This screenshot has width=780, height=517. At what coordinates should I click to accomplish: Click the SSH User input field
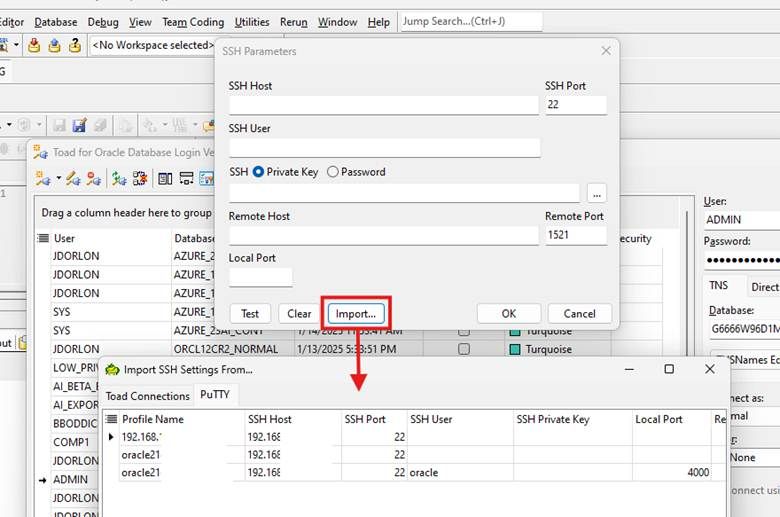(x=385, y=148)
